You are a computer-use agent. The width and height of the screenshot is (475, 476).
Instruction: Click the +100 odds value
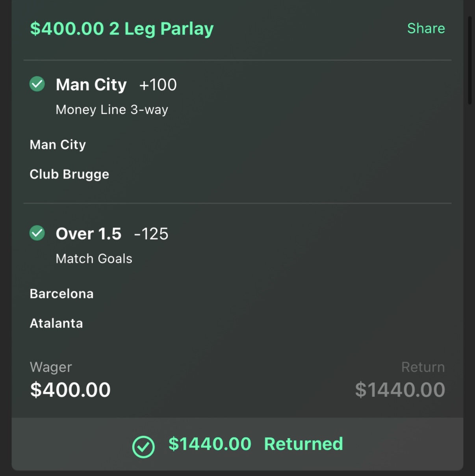158,85
